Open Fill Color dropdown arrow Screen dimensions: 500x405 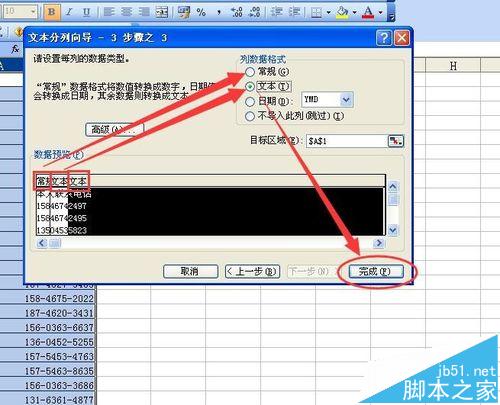[x=354, y=12]
